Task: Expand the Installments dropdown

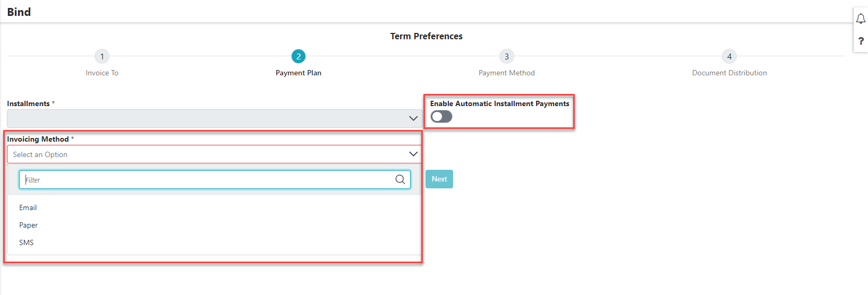Action: click(214, 118)
